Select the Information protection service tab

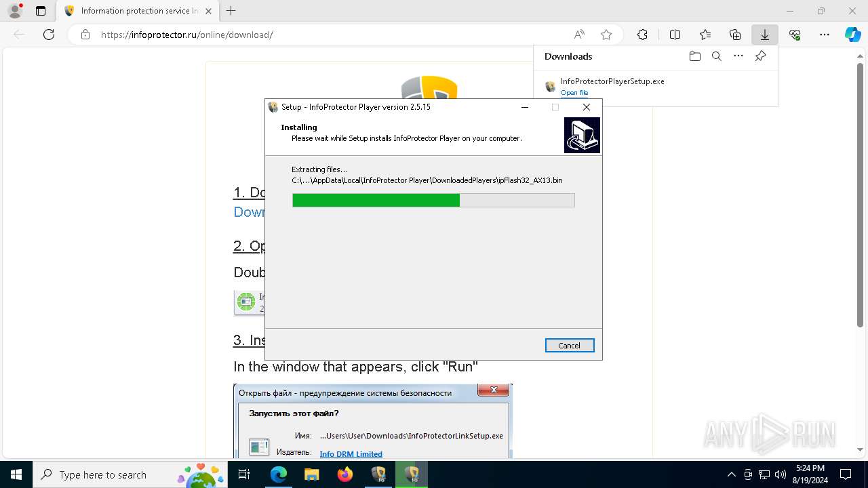click(138, 11)
